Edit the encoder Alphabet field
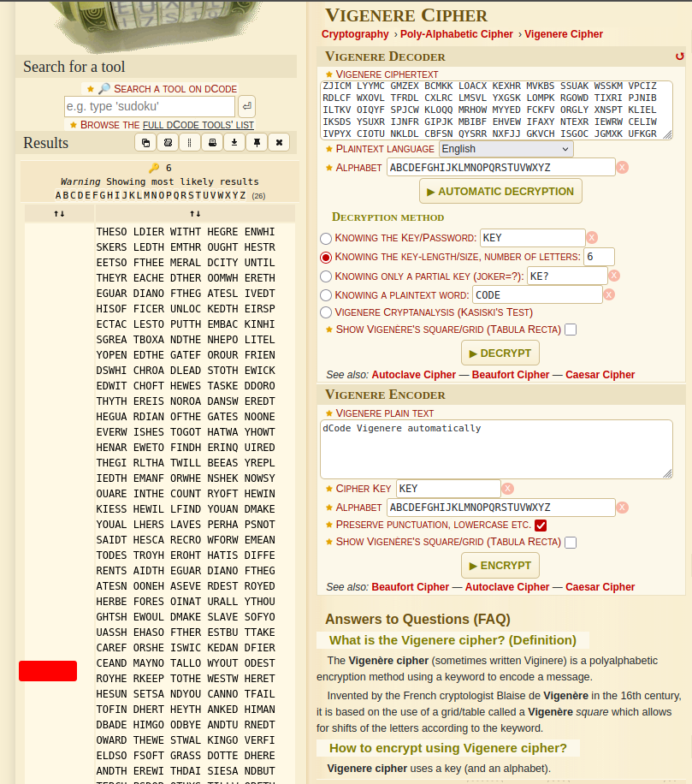This screenshot has height=784, width=692. click(x=500, y=508)
